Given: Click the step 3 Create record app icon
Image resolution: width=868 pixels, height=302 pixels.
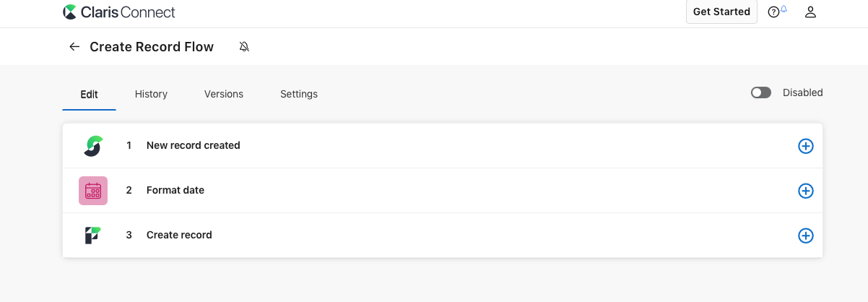Looking at the screenshot, I should coord(92,236).
